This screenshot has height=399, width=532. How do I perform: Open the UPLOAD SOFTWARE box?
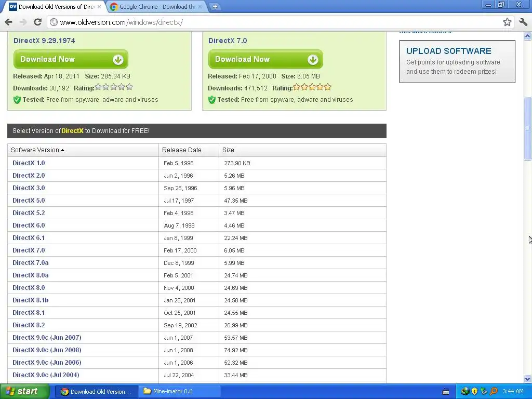(457, 61)
